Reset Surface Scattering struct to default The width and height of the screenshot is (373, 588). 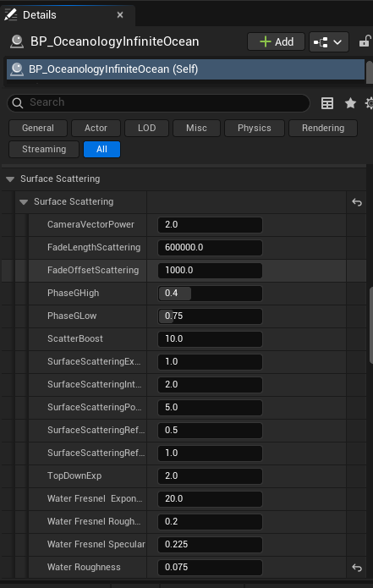click(x=356, y=202)
